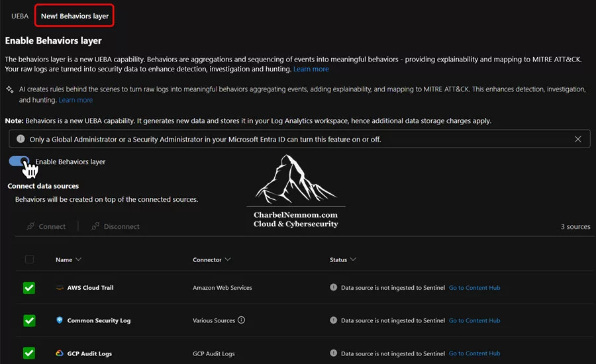Switch to the UEBA tab
Image resolution: width=596 pixels, height=364 pixels.
[20, 16]
